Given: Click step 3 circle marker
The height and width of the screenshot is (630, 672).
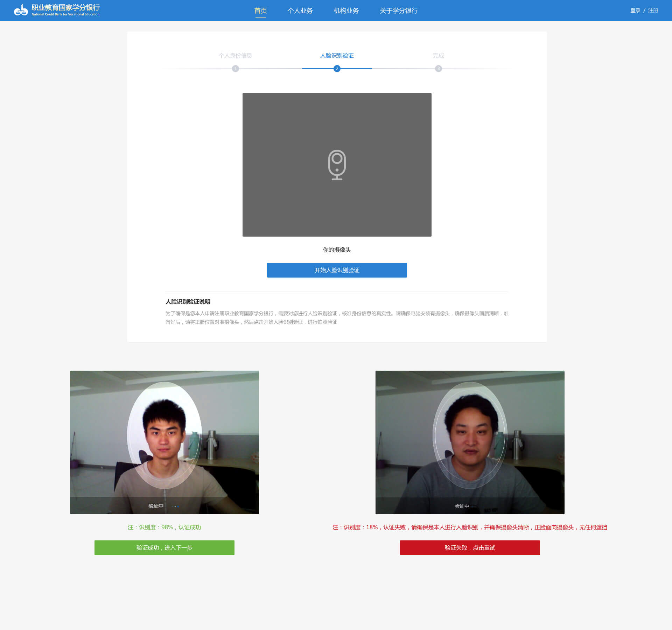Looking at the screenshot, I should pos(438,69).
